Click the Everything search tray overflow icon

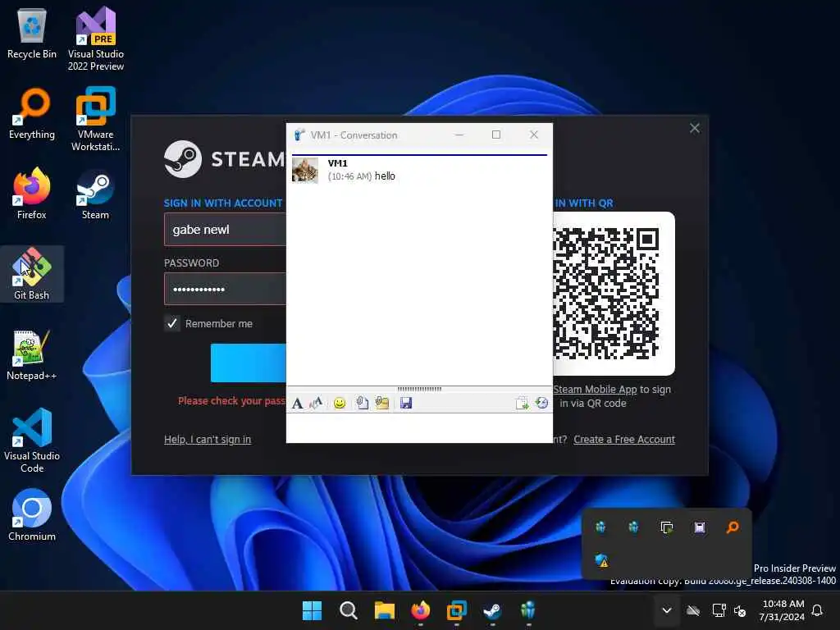(733, 527)
